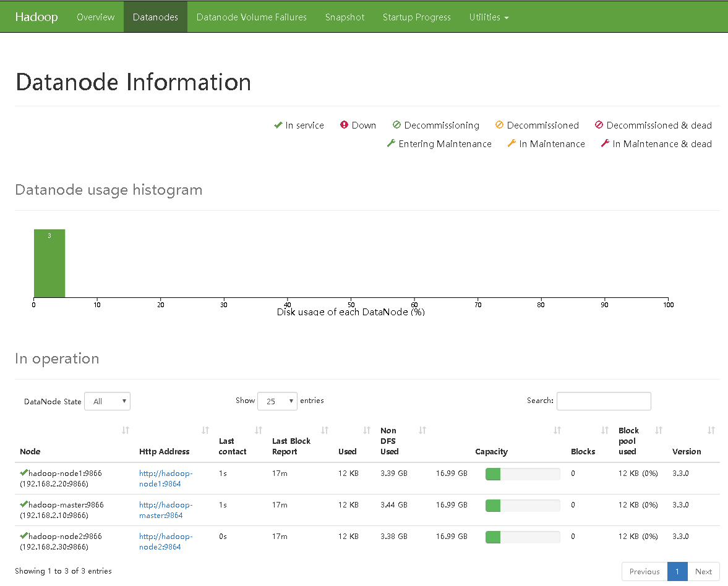Click hadoop-master's 16.99 GB capacity
The image size is (728, 586).
[x=452, y=505]
